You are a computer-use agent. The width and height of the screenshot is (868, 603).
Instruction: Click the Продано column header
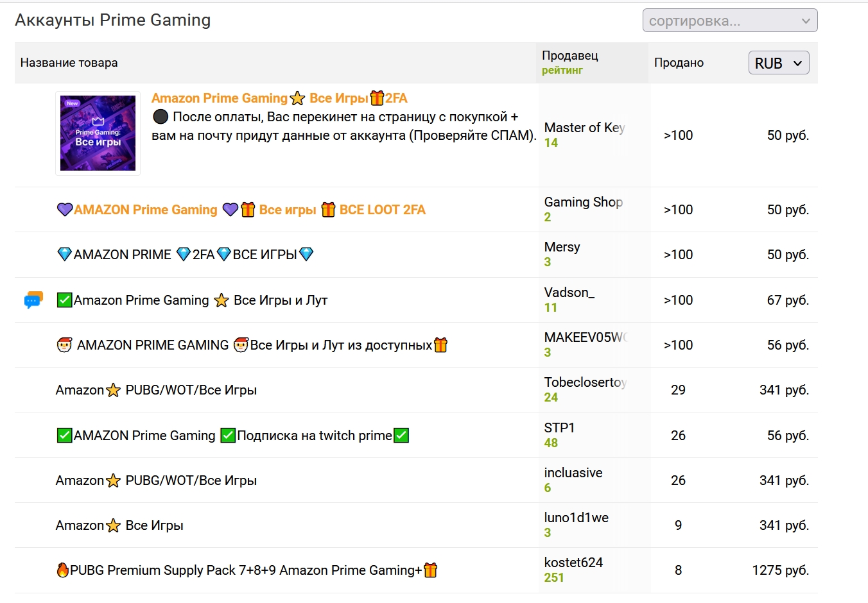pos(679,63)
